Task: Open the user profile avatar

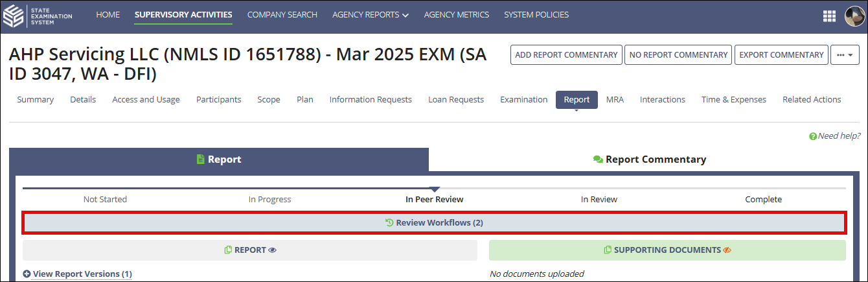Action: click(x=855, y=16)
